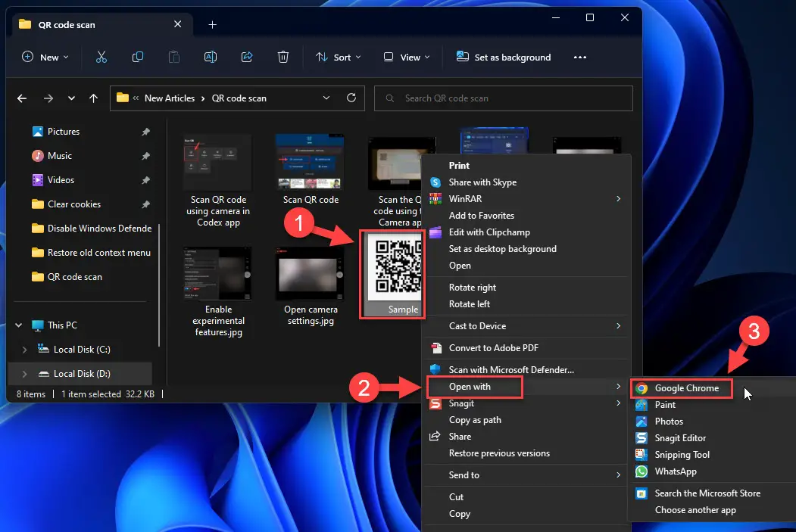Click the sidebar vertical scrollbar

(159, 284)
